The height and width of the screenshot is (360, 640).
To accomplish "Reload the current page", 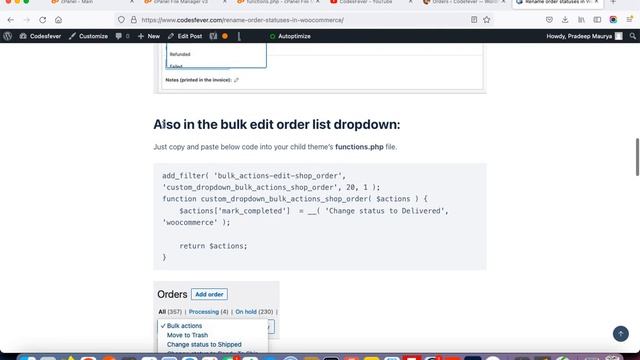I will pyautogui.click(x=42, y=20).
